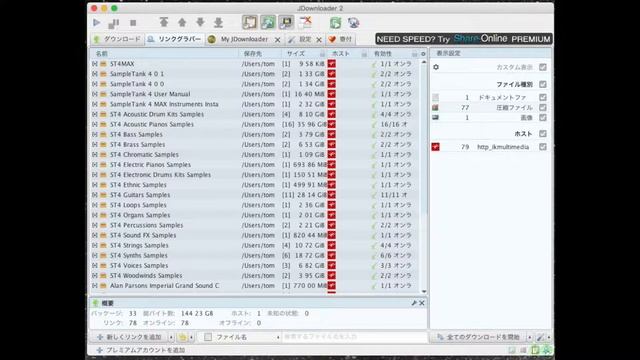Screen dimensions: 640x360
Task: Click the wrench icon beside start-all-downloads button
Action: point(540,337)
